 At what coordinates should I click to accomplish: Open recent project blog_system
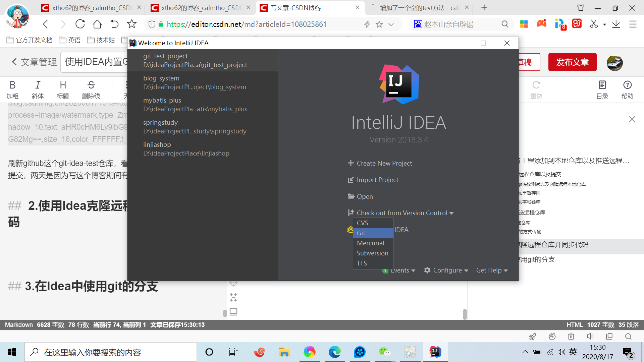pyautogui.click(x=203, y=82)
